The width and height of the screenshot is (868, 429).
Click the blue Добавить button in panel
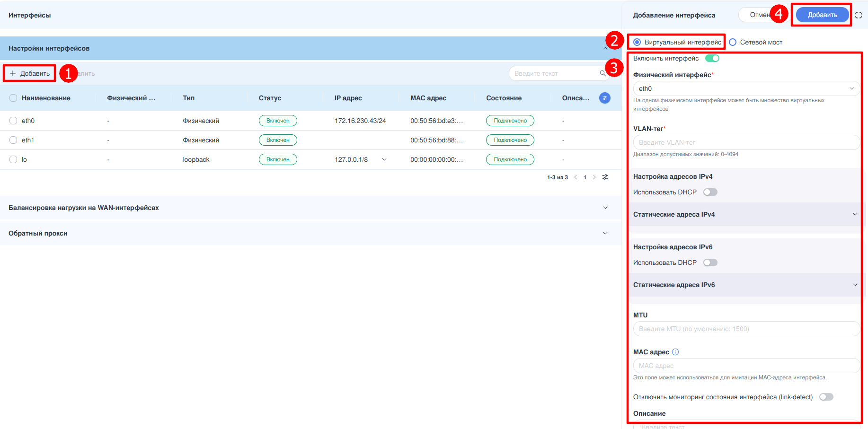[822, 15]
